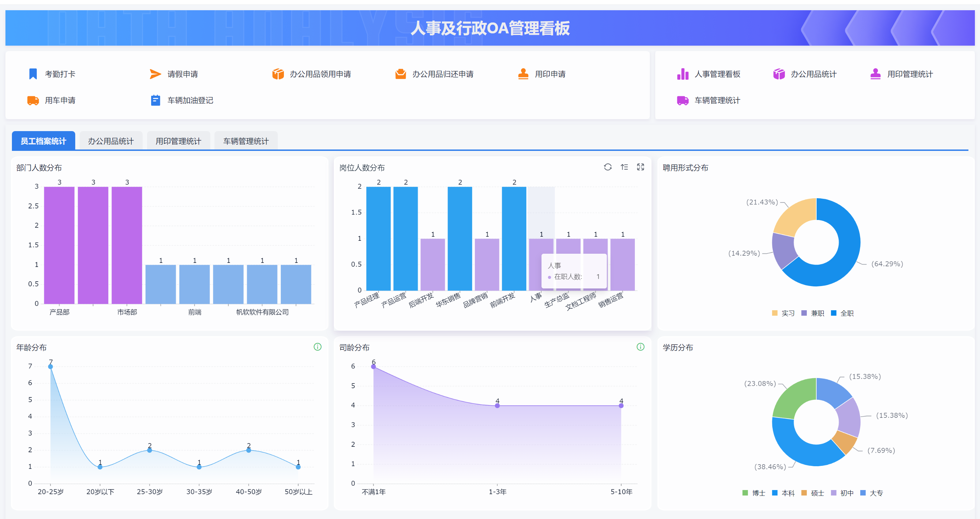Switch to the 车辆管理统计 tab
Viewport: 980px width, 519px height.
click(246, 141)
